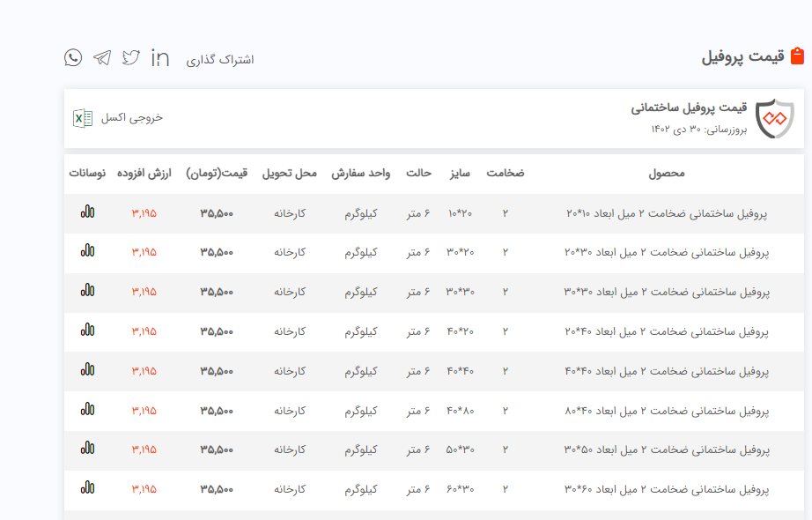Open fluctuation chart for 60*30 profile

pos(87,488)
